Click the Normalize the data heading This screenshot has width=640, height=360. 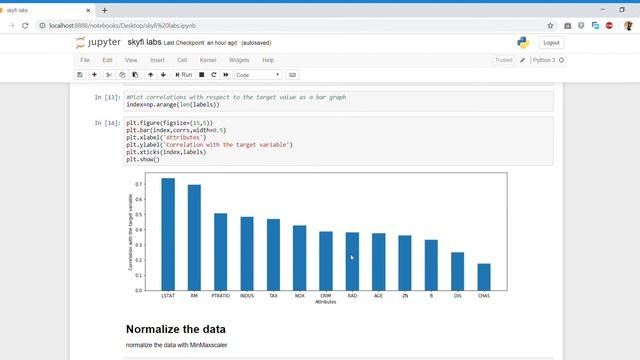(x=176, y=329)
